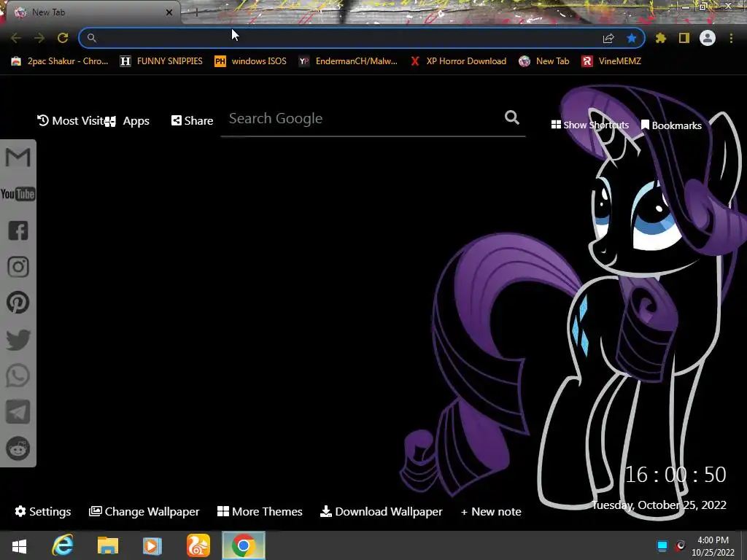Open the Extensions puzzle icon
The image size is (747, 560).
(661, 38)
